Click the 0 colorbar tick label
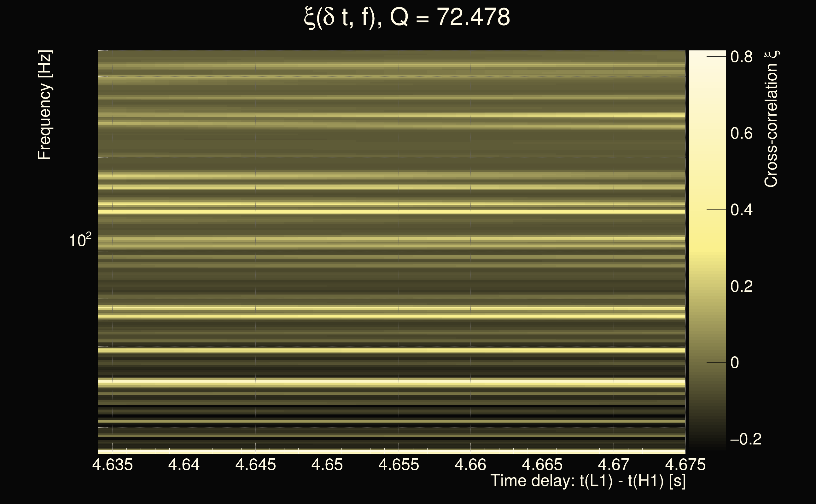 [x=735, y=363]
